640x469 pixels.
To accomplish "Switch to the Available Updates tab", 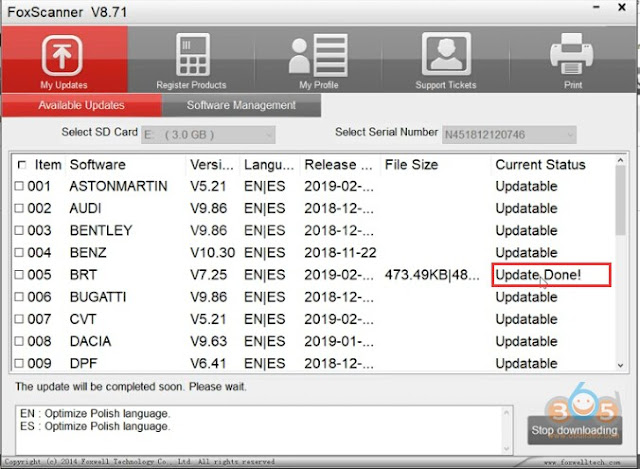I will coord(82,105).
